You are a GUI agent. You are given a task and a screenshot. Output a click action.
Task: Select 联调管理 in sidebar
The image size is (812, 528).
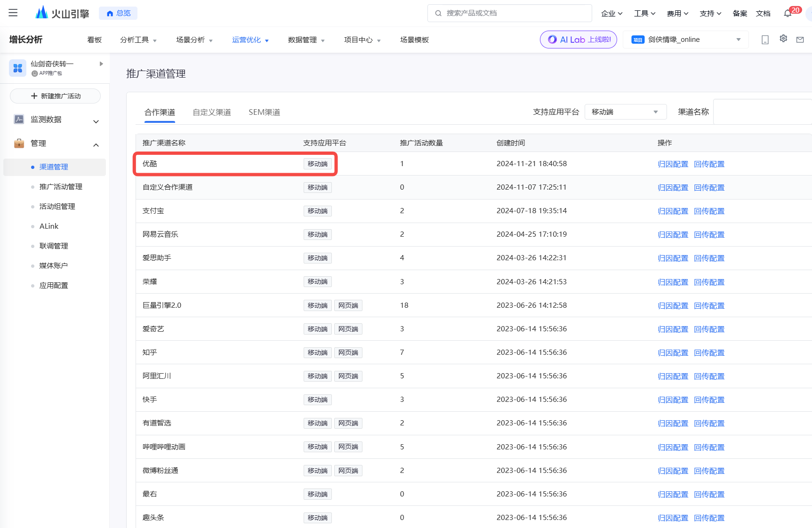54,246
